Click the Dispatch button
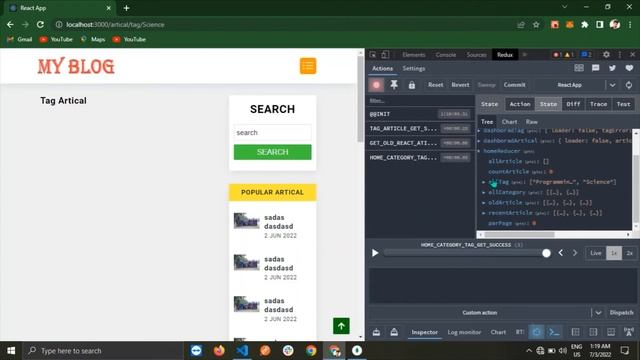 coord(621,313)
